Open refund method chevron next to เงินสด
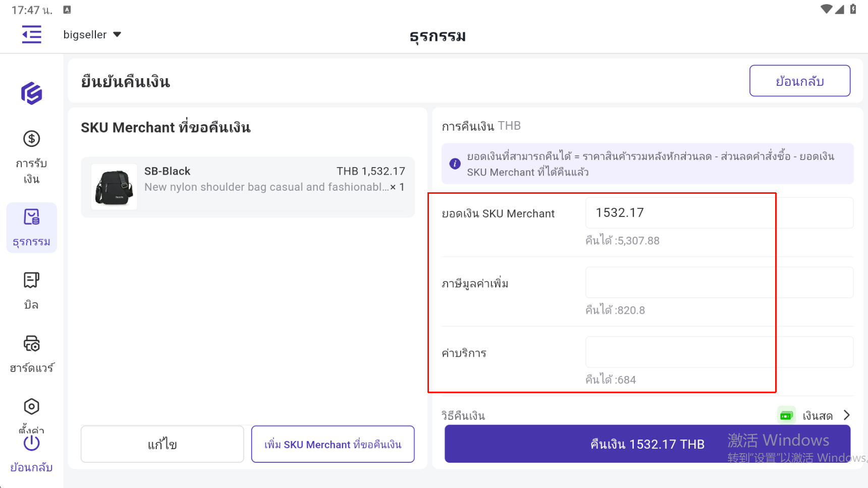The image size is (868, 488). point(847,415)
